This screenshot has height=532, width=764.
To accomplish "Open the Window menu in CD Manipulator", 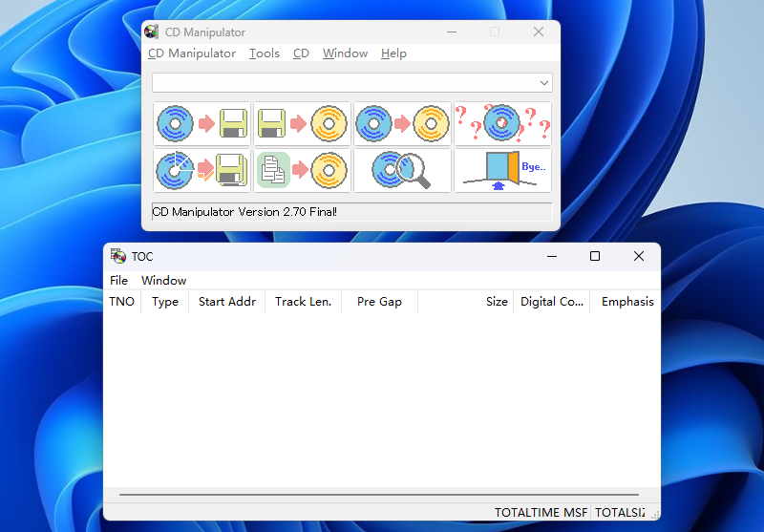I will tap(345, 53).
